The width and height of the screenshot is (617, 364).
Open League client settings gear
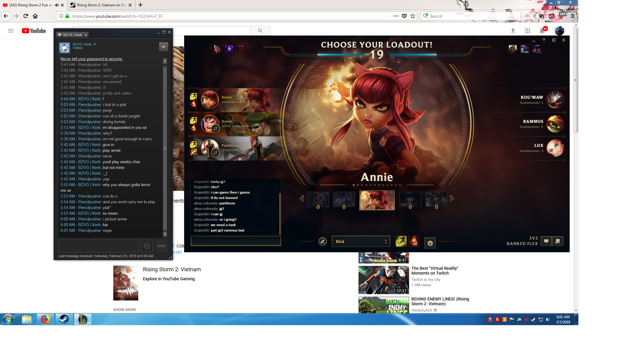coord(553,40)
